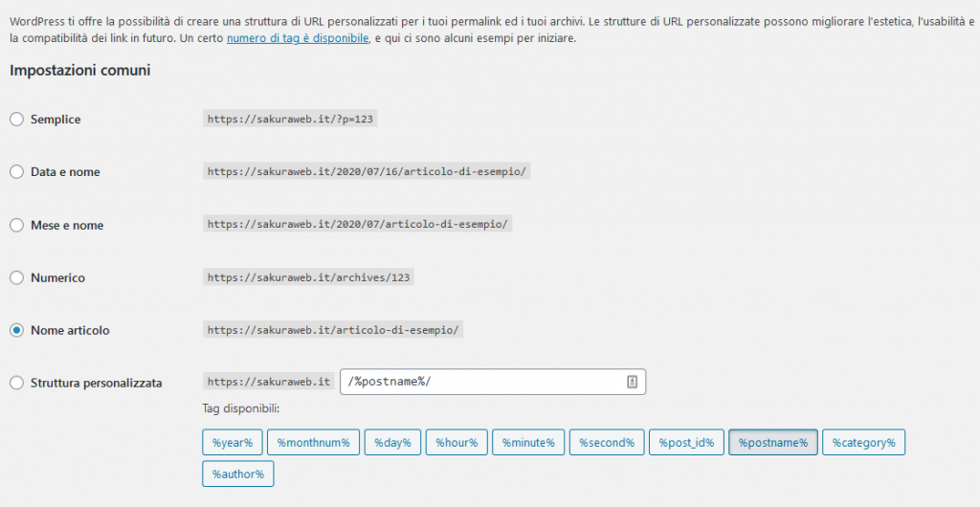This screenshot has height=507, width=980.
Task: Choose the Data e nome radio button
Action: (17, 171)
